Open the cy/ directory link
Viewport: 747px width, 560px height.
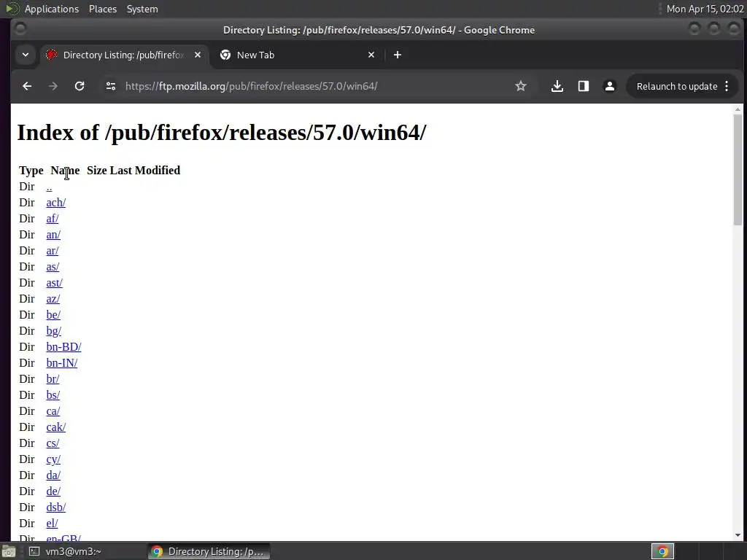tap(53, 459)
